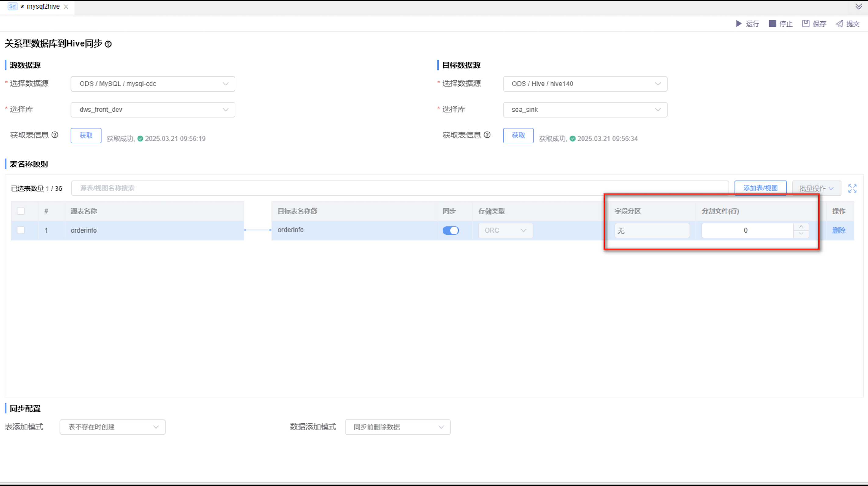Open the 数据添加模式 dropdown
868x486 pixels.
[398, 427]
